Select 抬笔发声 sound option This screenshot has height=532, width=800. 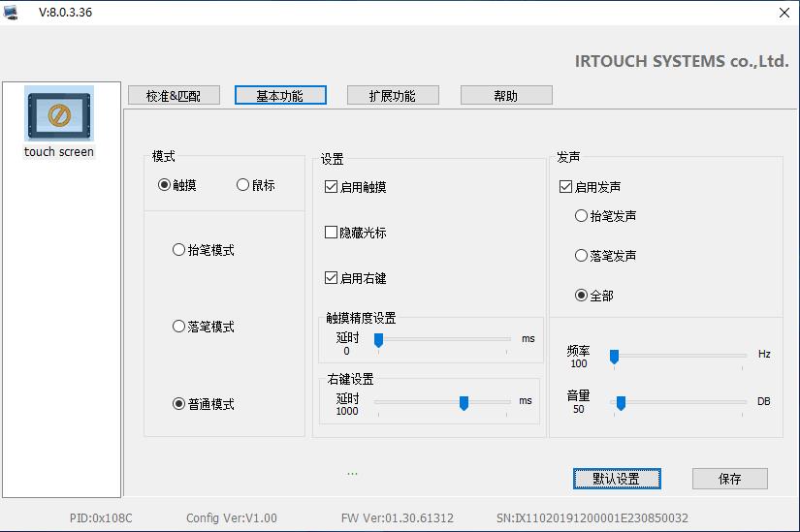[x=581, y=216]
